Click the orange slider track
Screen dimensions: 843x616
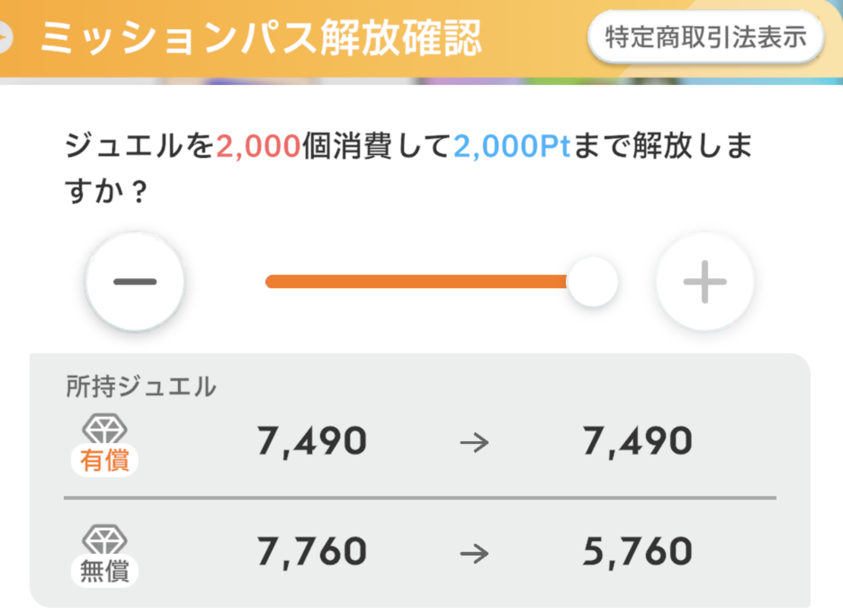coord(416,282)
